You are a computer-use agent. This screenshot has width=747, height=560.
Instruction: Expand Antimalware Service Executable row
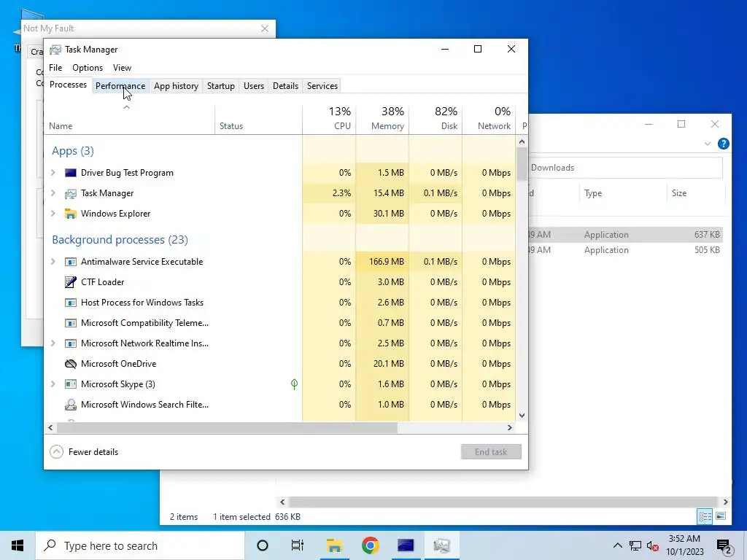coord(53,262)
